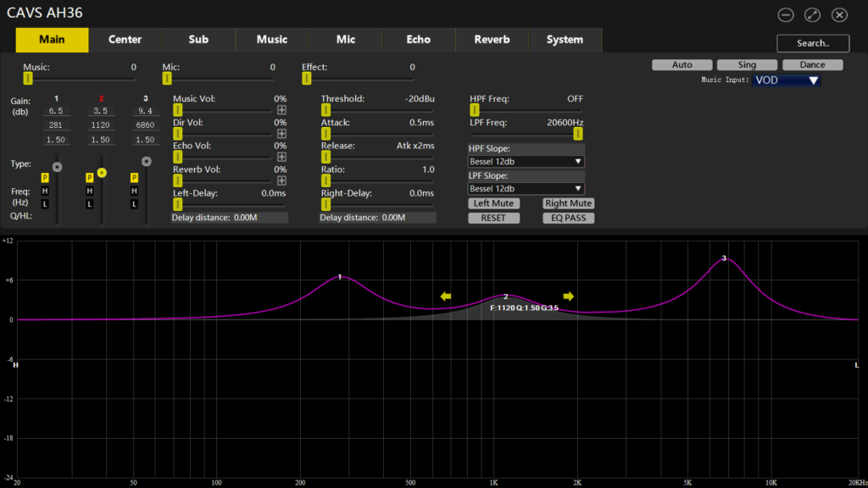Set band 1 type to P (peak)
868x488 pixels.
pos(45,178)
